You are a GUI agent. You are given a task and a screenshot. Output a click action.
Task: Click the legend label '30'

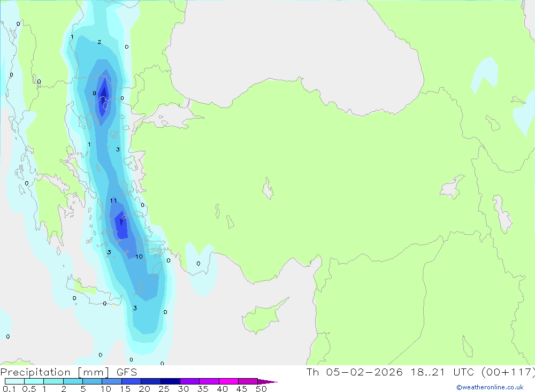click(183, 389)
